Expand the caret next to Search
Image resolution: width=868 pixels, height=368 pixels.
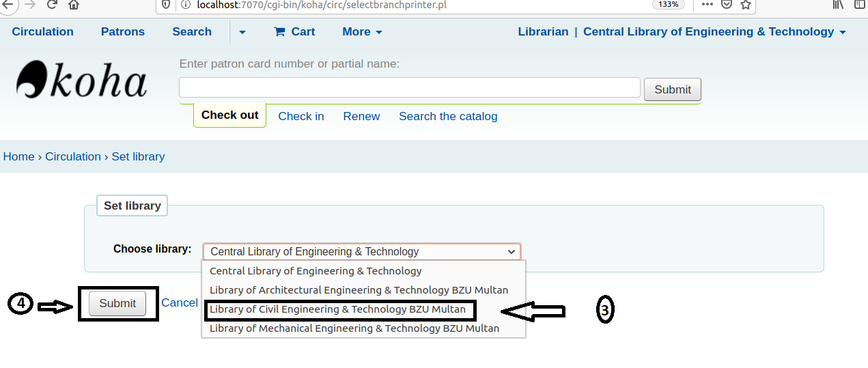242,32
